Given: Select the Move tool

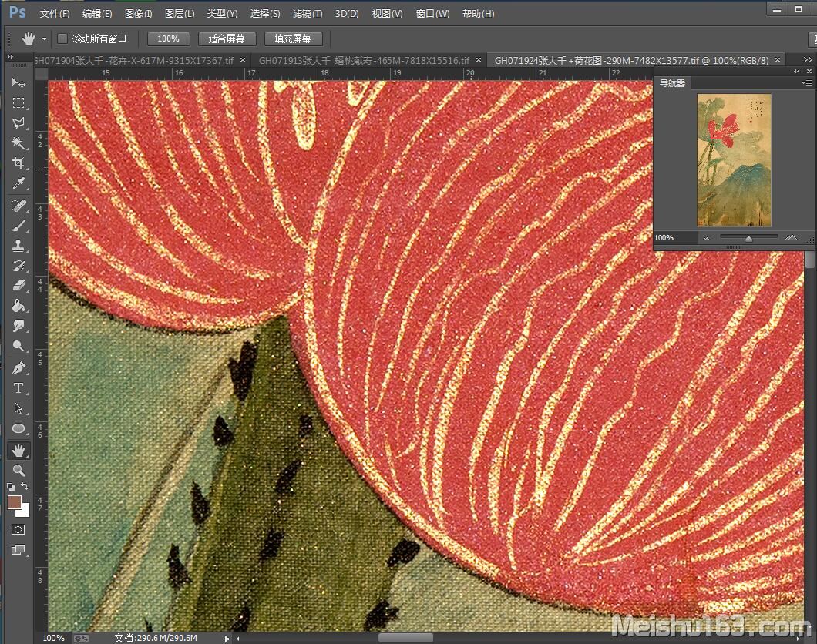Looking at the screenshot, I should [x=18, y=82].
